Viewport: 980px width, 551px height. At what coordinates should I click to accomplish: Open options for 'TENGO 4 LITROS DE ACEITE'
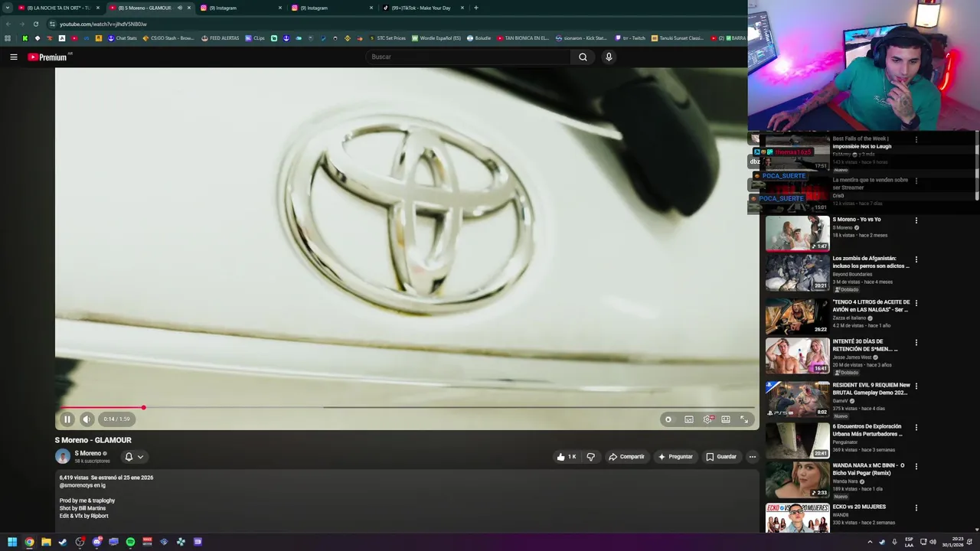click(x=916, y=303)
